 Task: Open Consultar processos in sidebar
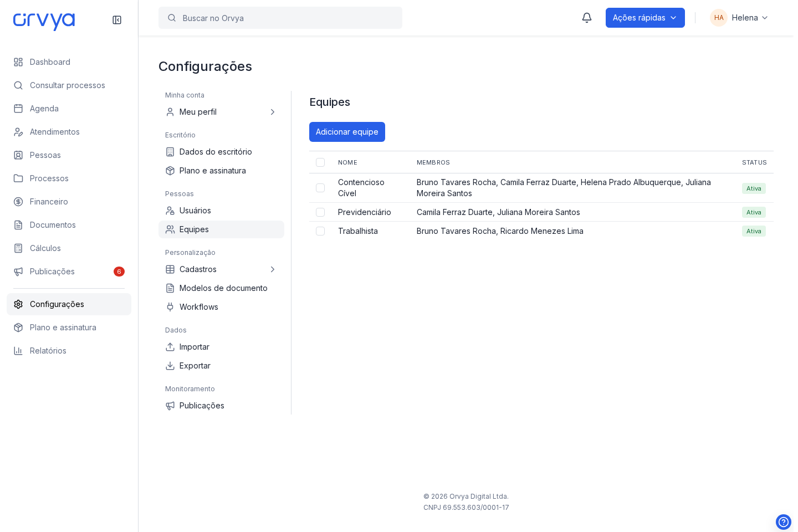69,85
